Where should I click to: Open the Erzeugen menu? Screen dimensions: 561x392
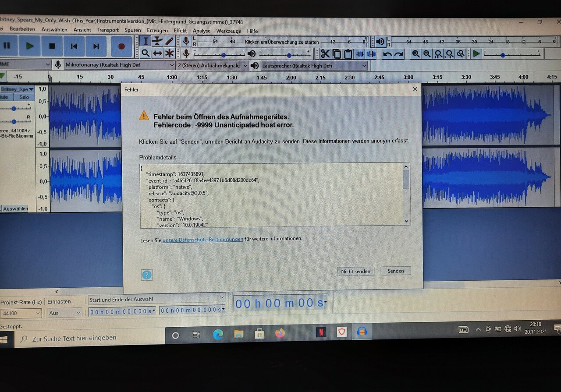tap(157, 31)
